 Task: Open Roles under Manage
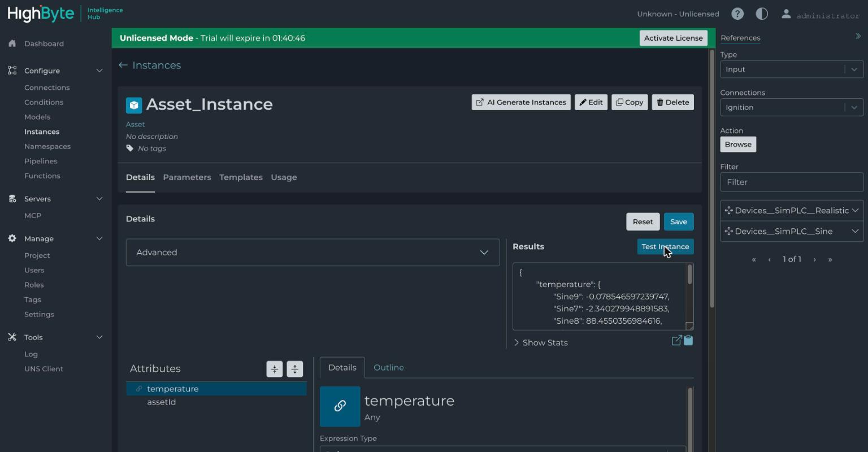coord(34,285)
